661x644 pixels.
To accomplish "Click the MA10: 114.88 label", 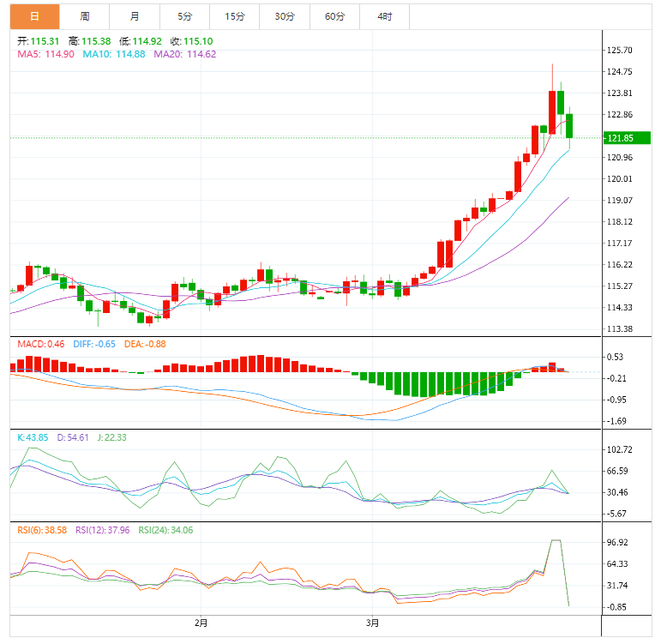I will pyautogui.click(x=114, y=54).
